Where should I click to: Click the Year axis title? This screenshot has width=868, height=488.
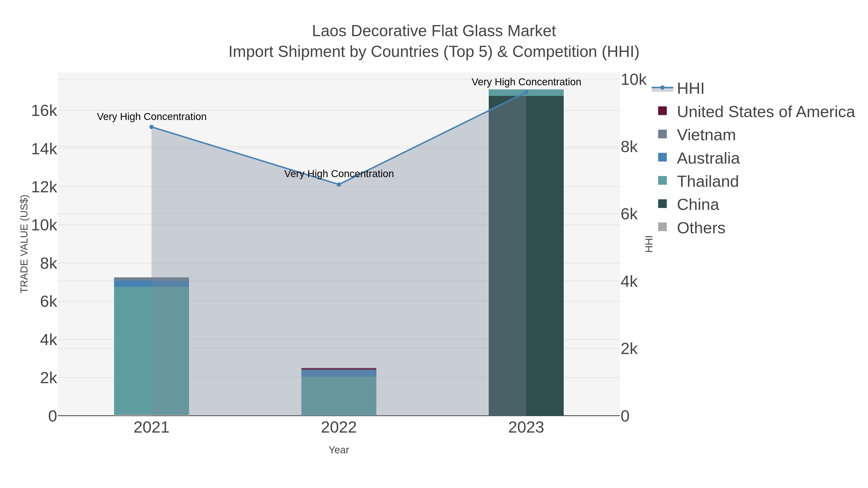(339, 450)
